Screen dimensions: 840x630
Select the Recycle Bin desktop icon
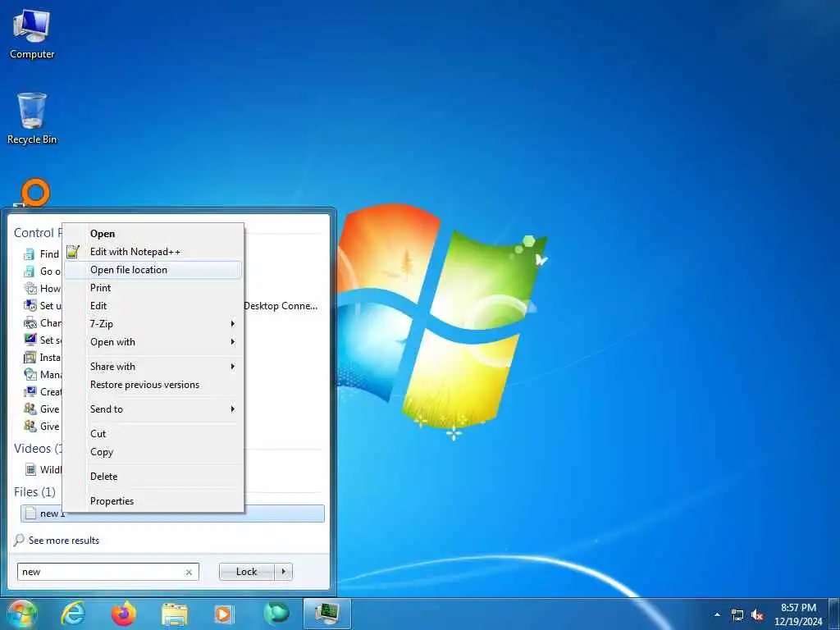pyautogui.click(x=32, y=118)
